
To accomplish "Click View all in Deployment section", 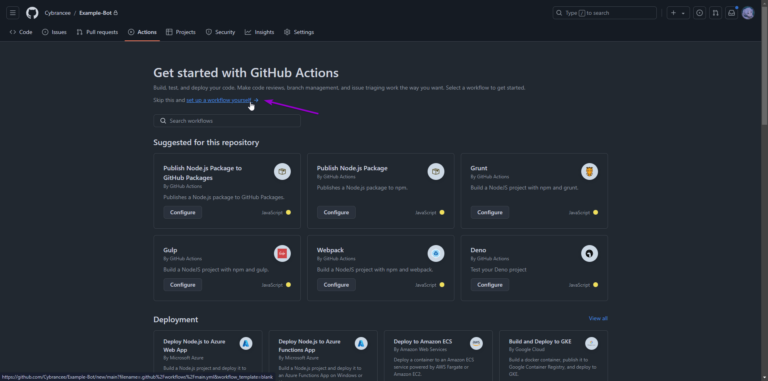I will coord(598,318).
